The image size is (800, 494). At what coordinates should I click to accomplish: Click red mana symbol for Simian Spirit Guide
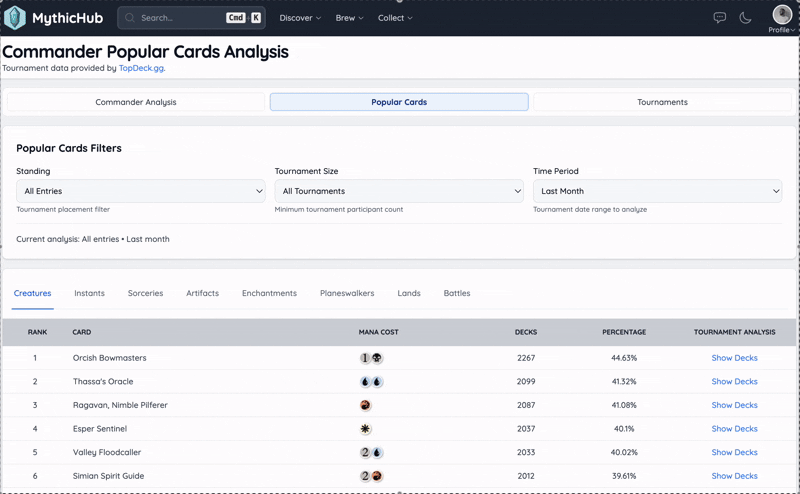point(377,476)
